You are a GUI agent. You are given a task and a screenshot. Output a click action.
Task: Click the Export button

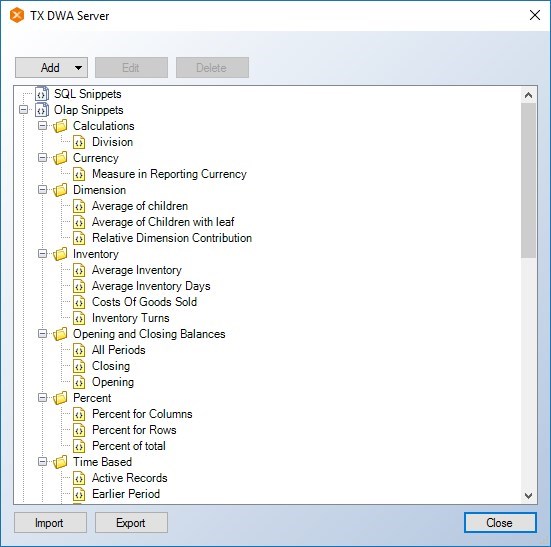131,523
